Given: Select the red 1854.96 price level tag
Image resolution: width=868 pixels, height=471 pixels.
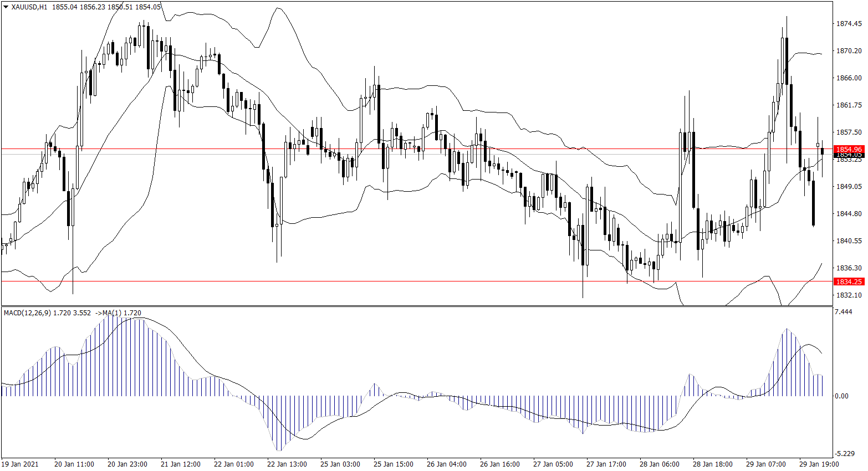Looking at the screenshot, I should coord(849,149).
